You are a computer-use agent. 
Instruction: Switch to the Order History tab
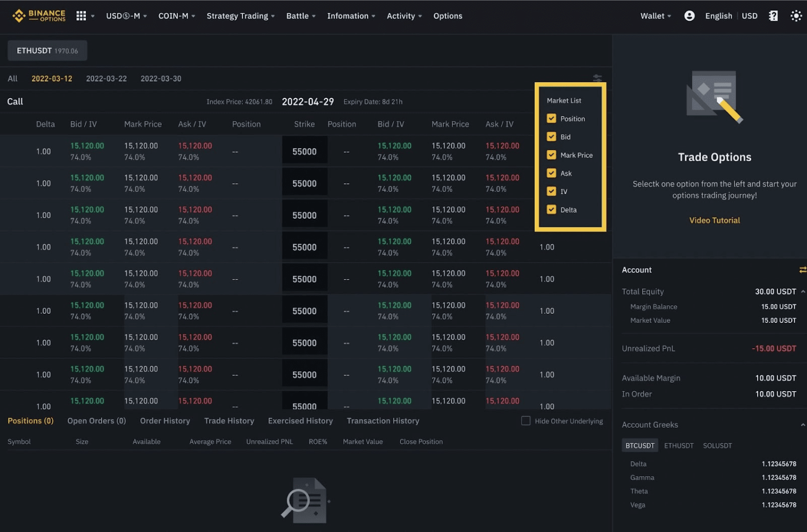(x=165, y=421)
